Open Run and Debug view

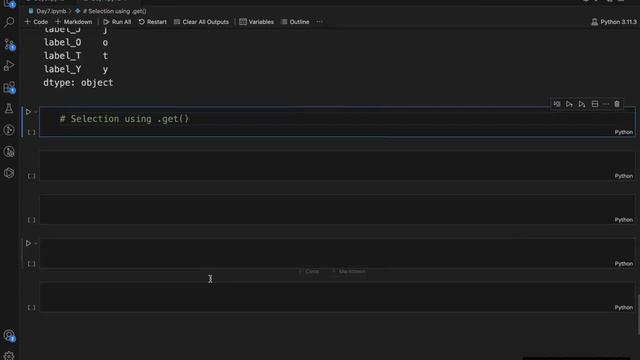9,65
